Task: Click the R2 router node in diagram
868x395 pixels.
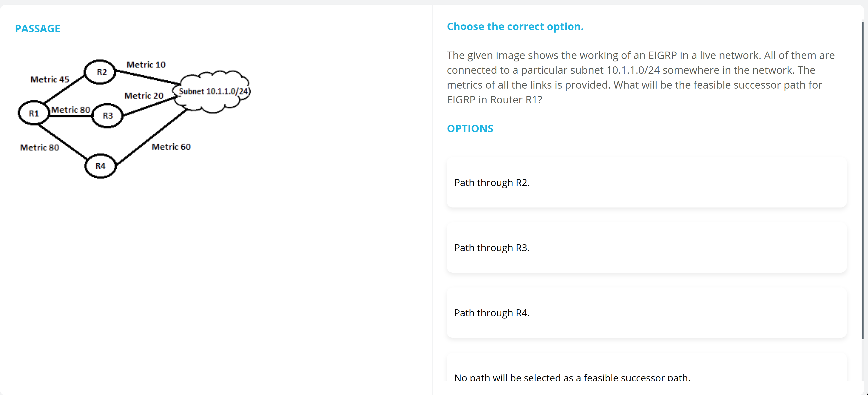Action: 100,72
